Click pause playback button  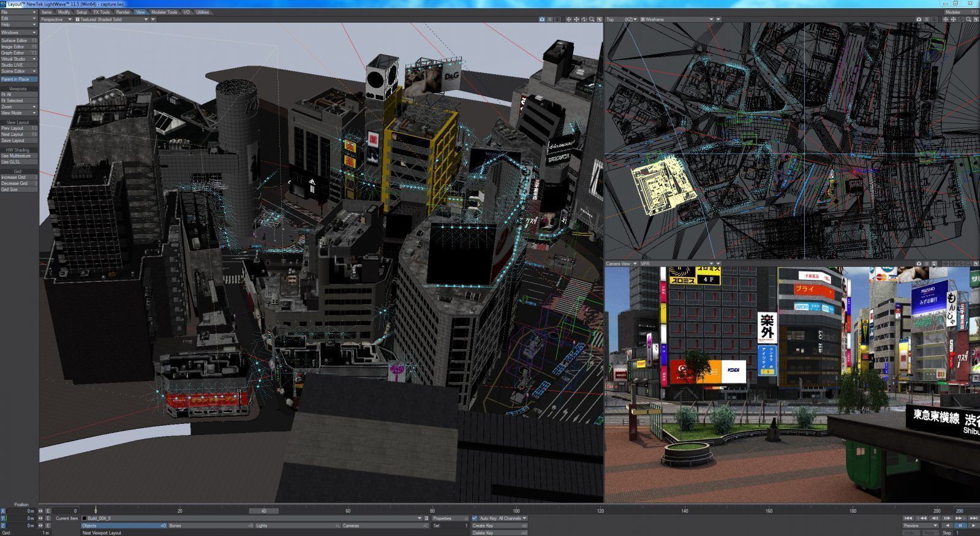(x=960, y=526)
